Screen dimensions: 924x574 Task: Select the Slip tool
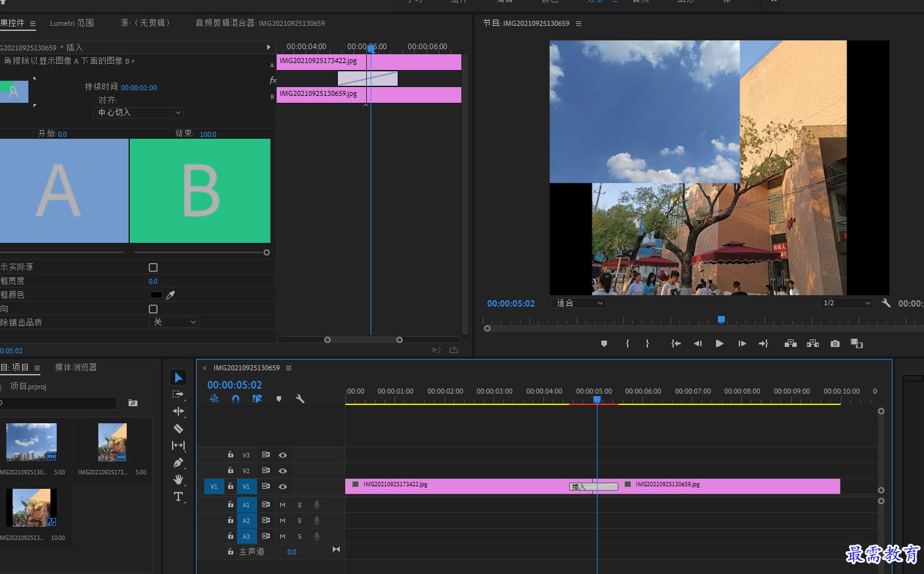coord(178,445)
